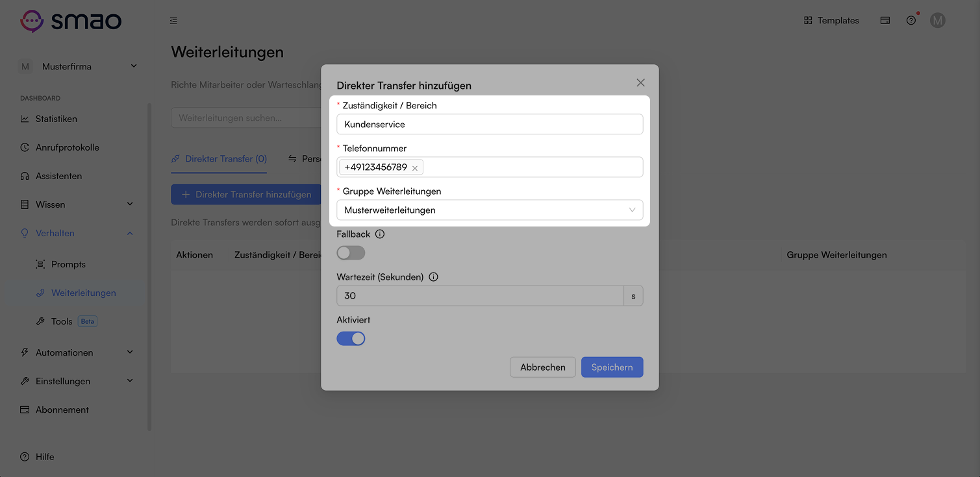Click the Statistiken chart icon
980x477 pixels.
25,119
